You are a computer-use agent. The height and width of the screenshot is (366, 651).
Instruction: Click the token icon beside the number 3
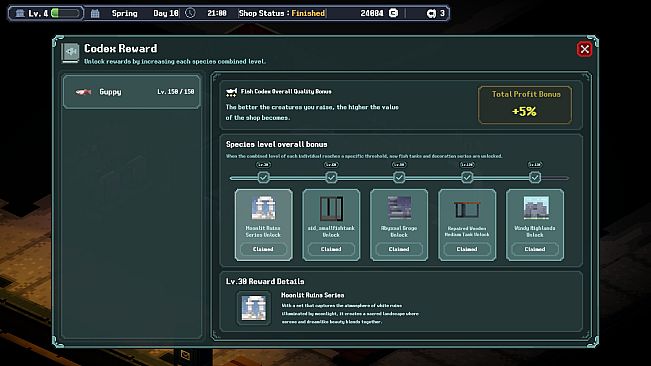(x=431, y=13)
